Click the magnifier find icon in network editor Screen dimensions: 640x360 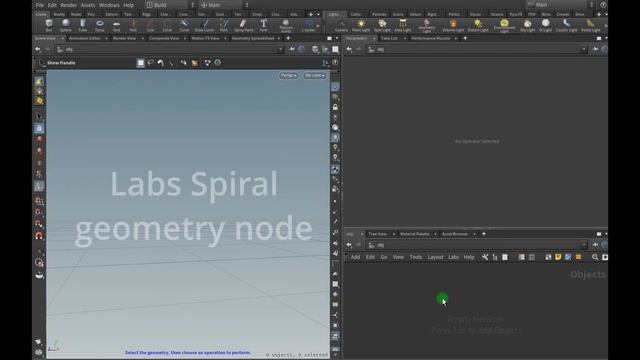tap(595, 257)
